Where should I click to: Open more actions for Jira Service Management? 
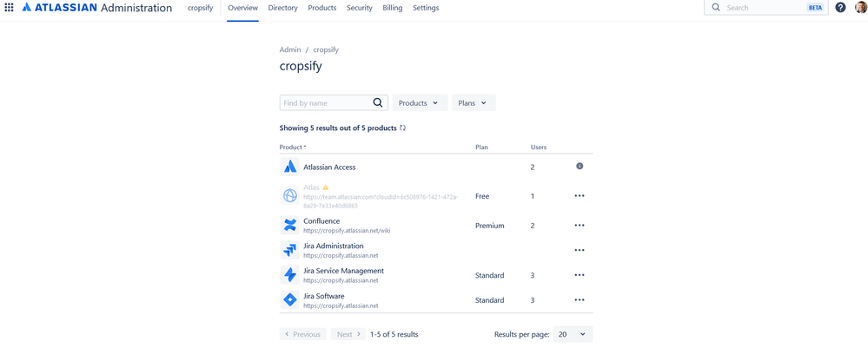[580, 275]
